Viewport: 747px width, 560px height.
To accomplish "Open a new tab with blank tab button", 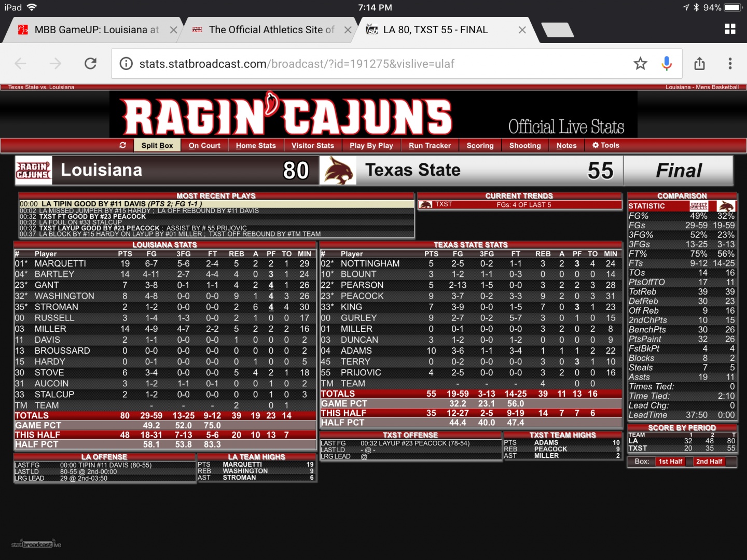I will click(x=558, y=30).
